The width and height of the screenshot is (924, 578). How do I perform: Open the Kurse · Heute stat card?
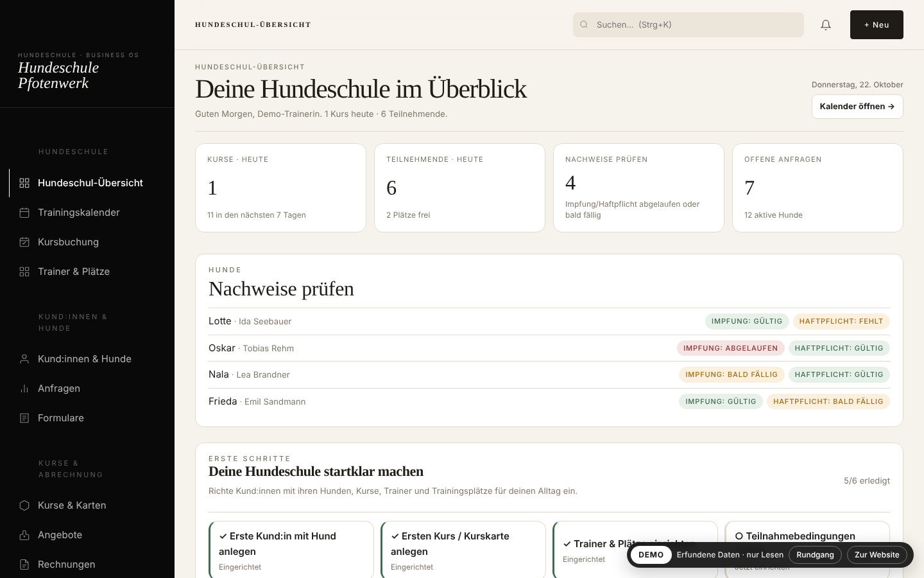point(280,188)
